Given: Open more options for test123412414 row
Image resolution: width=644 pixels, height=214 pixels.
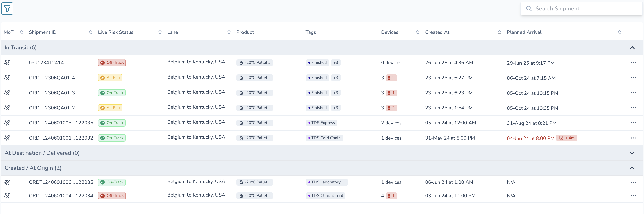Looking at the screenshot, I should pos(633,63).
